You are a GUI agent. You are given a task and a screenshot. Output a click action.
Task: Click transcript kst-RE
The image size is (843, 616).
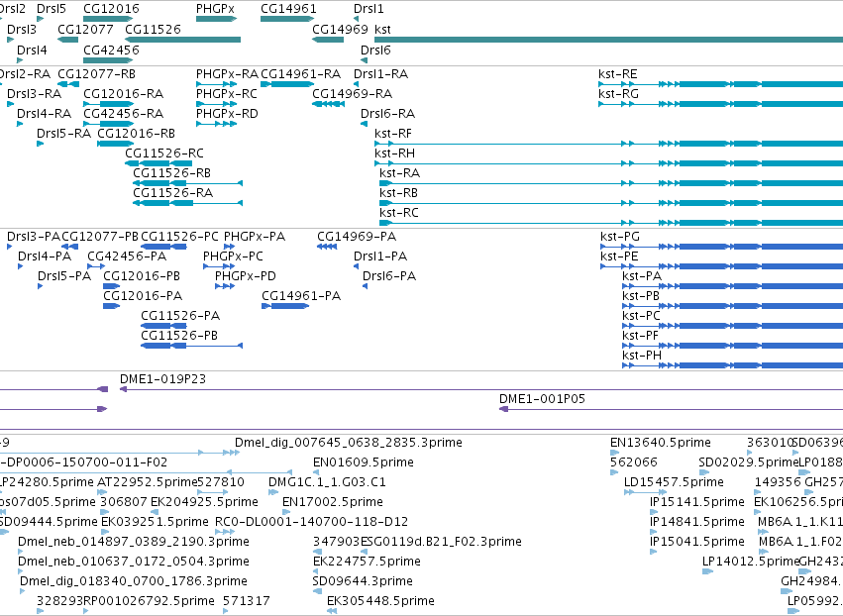click(x=618, y=74)
